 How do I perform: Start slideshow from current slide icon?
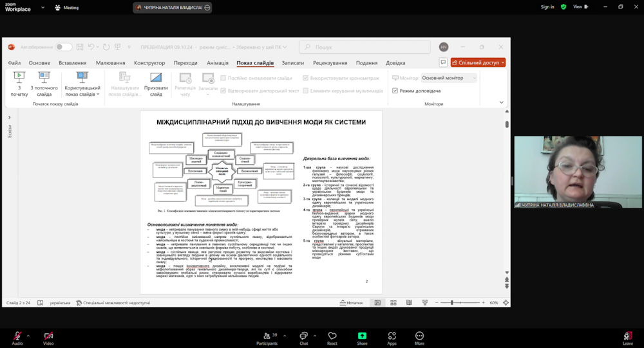(x=44, y=77)
